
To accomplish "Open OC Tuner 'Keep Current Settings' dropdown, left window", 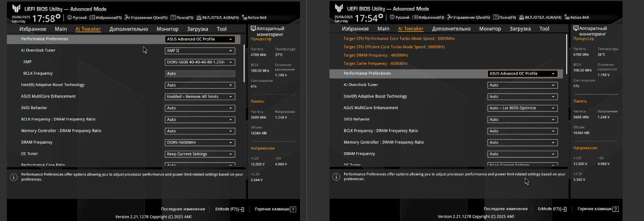I will pos(200,154).
